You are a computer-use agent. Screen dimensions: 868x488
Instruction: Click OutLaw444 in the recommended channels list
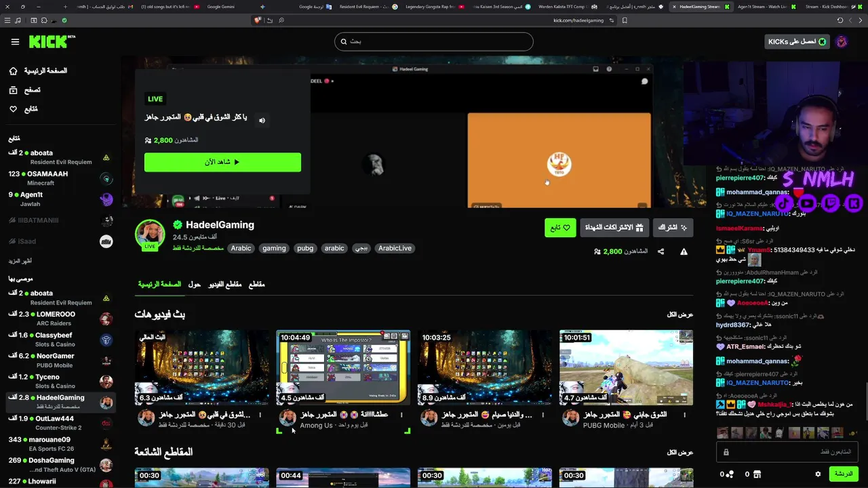point(60,422)
